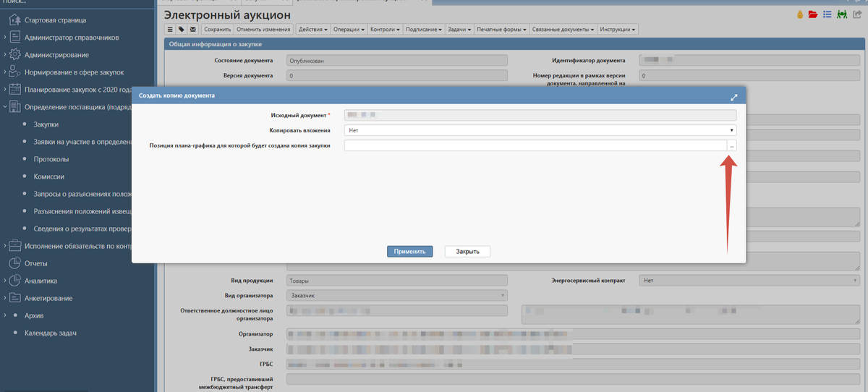Open the red folder icon at top right
Screen dimensions: 868x392
tap(813, 14)
